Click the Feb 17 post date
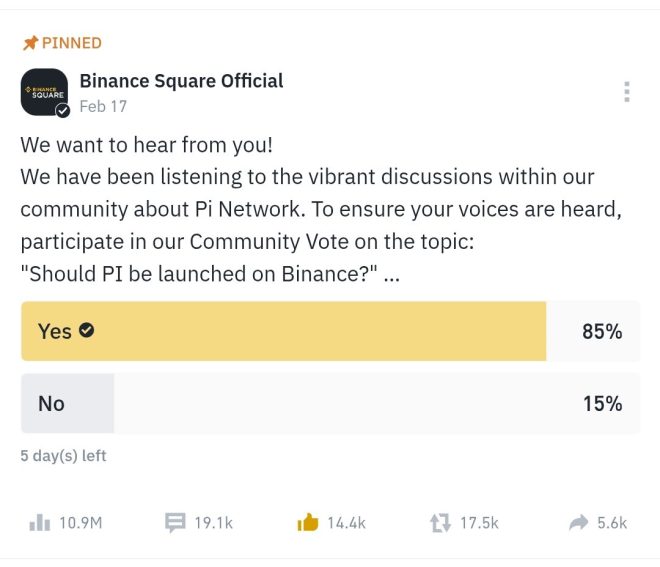This screenshot has height=567, width=660. coord(103,105)
